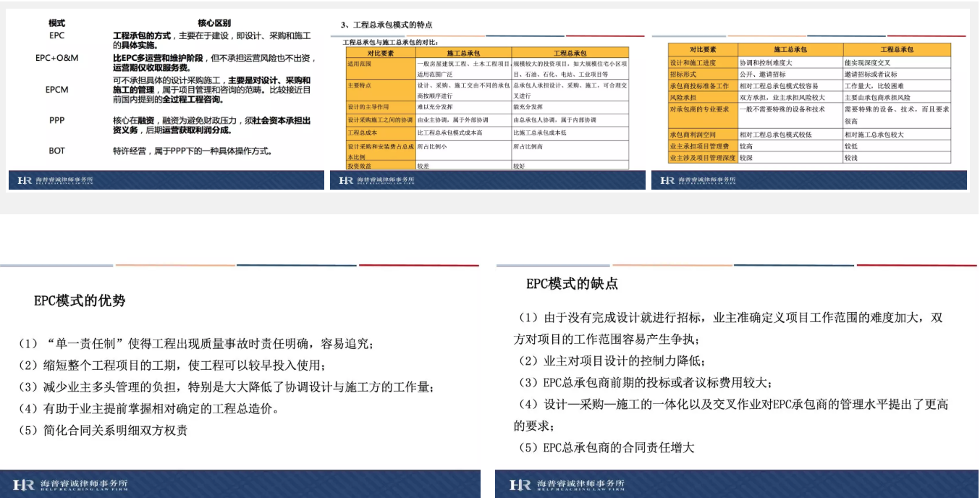Click the '设计采购施工之间的协调' row label
Image resolution: width=980 pixels, height=498 pixels.
[x=380, y=119]
